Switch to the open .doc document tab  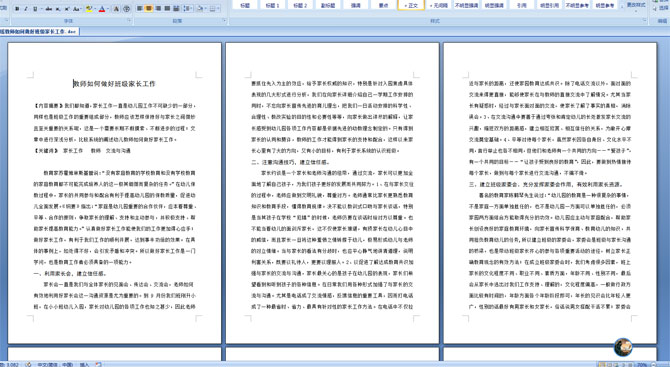click(39, 32)
